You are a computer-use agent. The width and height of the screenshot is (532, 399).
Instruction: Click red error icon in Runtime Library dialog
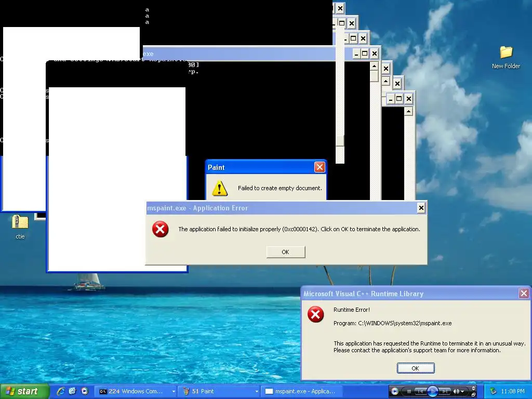pos(315,314)
